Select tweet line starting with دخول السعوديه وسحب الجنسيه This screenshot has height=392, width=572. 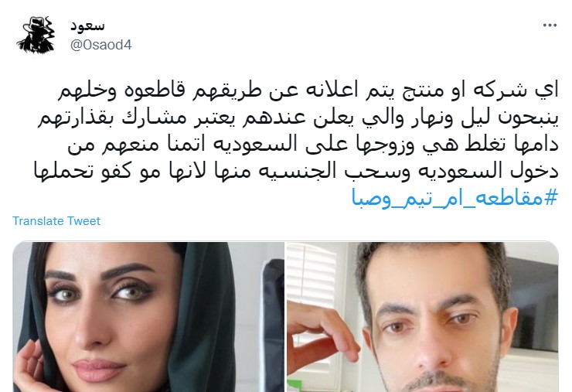point(296,171)
